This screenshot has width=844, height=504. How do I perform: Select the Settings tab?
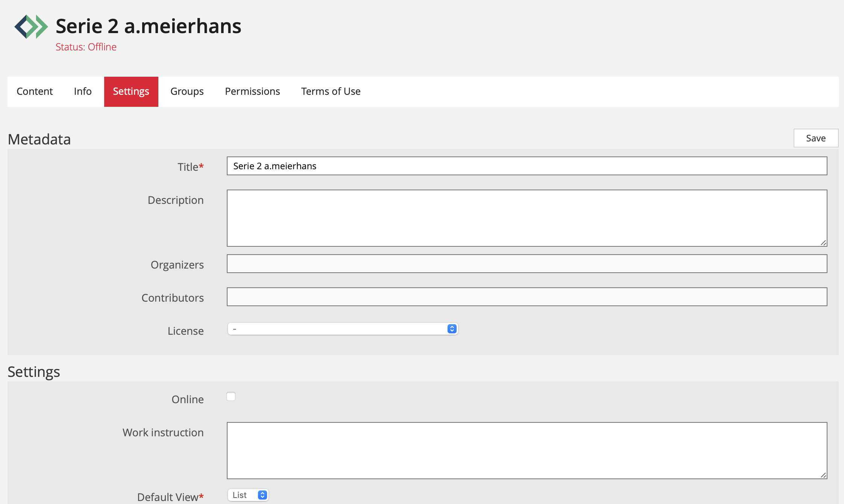(x=131, y=91)
